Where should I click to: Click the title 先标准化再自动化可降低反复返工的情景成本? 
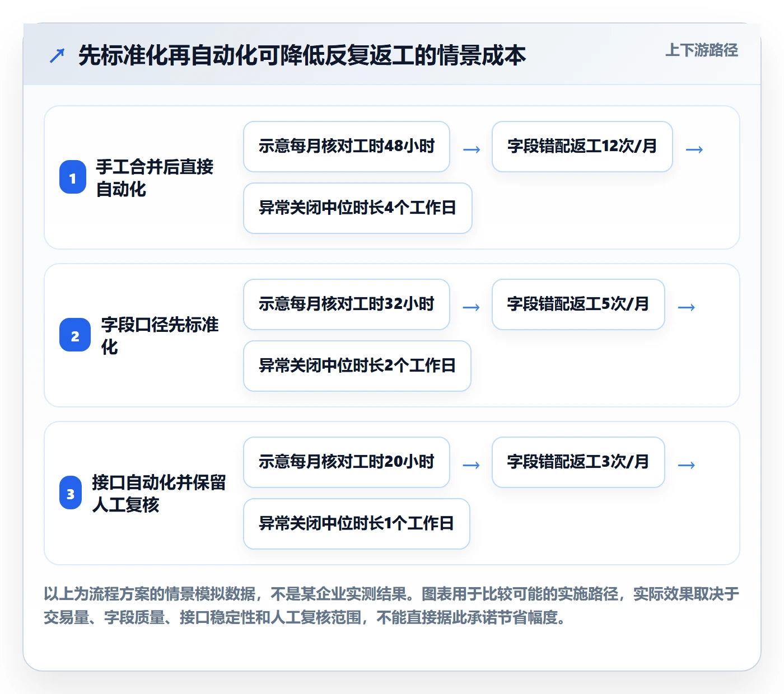(302, 55)
